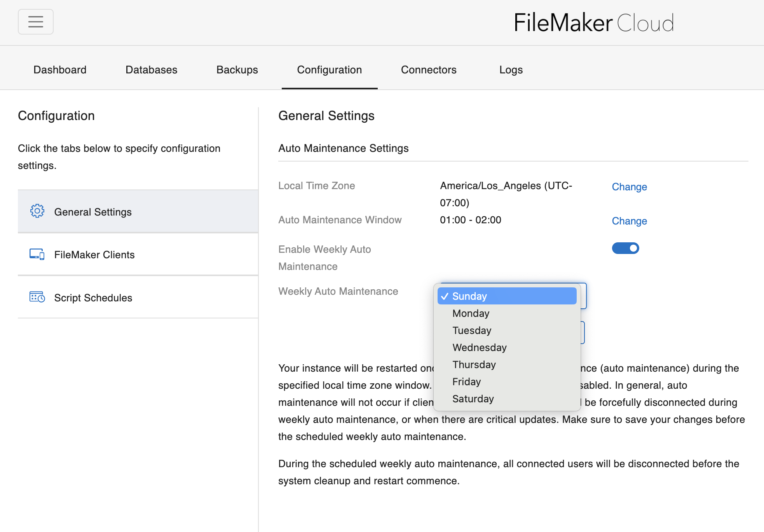Open the hamburger menu button

tap(35, 22)
